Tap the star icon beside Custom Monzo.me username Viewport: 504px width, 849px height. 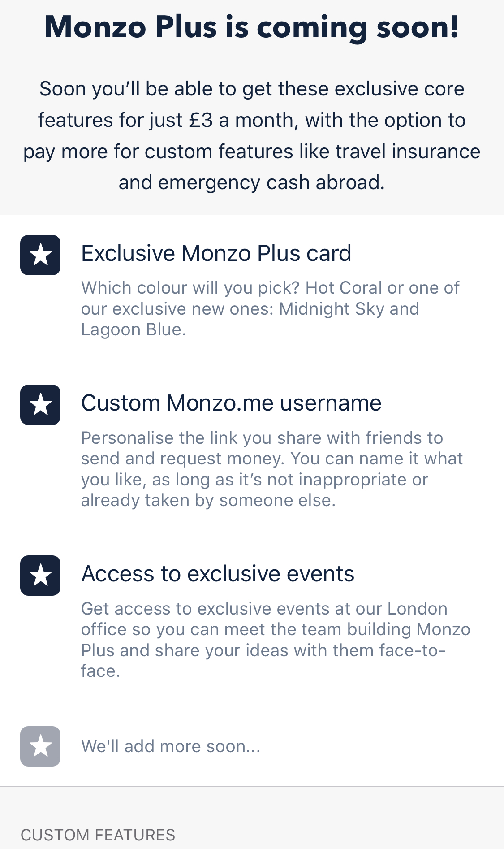pos(40,405)
